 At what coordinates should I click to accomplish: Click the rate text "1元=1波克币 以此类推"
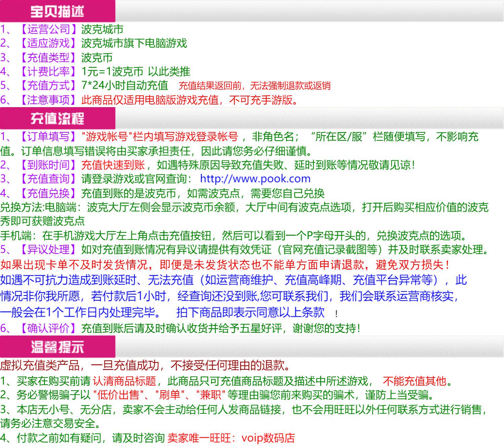[x=136, y=72]
